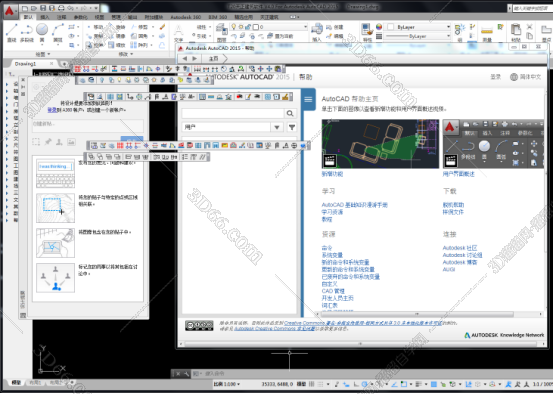
Task: Click the layer color square next to 0
Action: point(256,27)
